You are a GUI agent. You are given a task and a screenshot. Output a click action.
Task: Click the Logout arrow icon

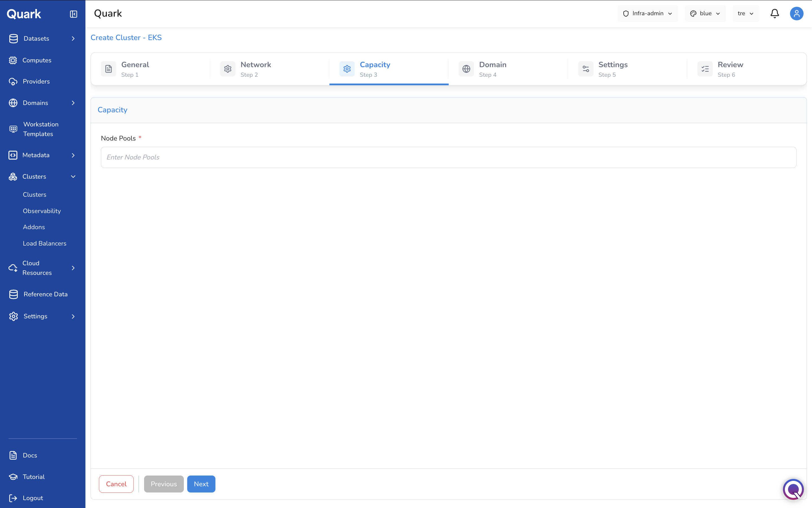coord(13,498)
